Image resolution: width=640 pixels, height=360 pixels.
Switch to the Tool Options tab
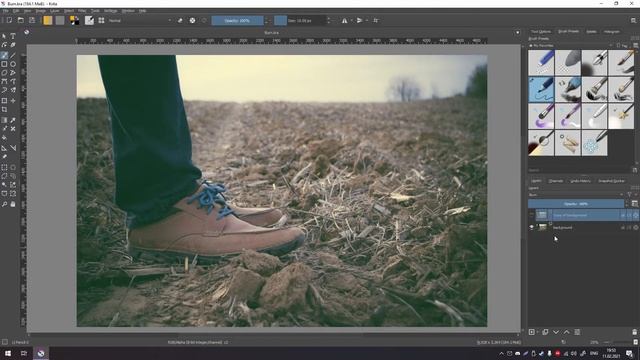[x=541, y=31]
